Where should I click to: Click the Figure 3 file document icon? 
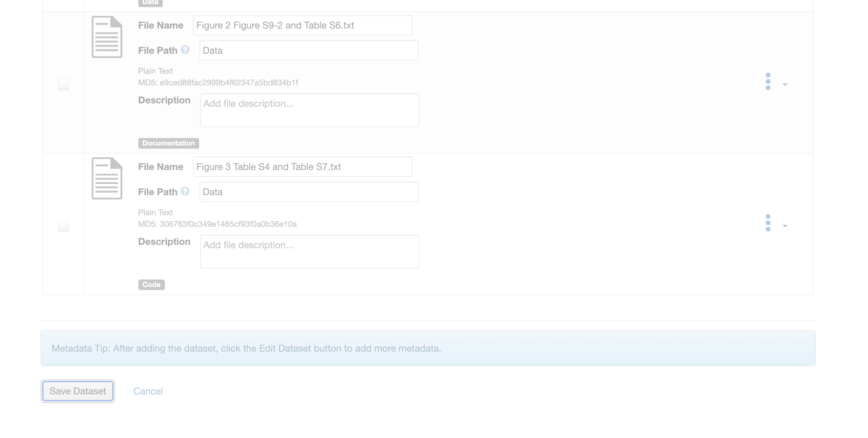(107, 178)
